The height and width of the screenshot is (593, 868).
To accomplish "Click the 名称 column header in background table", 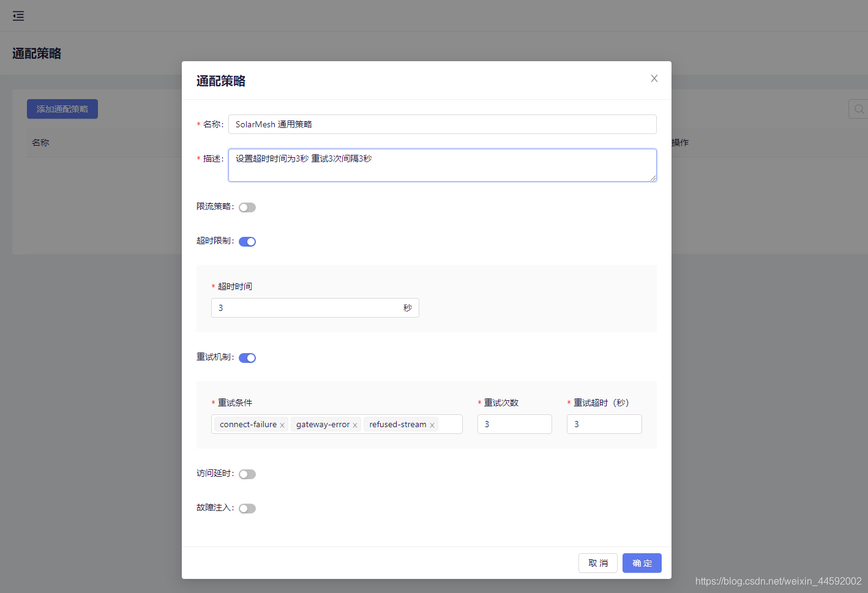I will tap(40, 143).
